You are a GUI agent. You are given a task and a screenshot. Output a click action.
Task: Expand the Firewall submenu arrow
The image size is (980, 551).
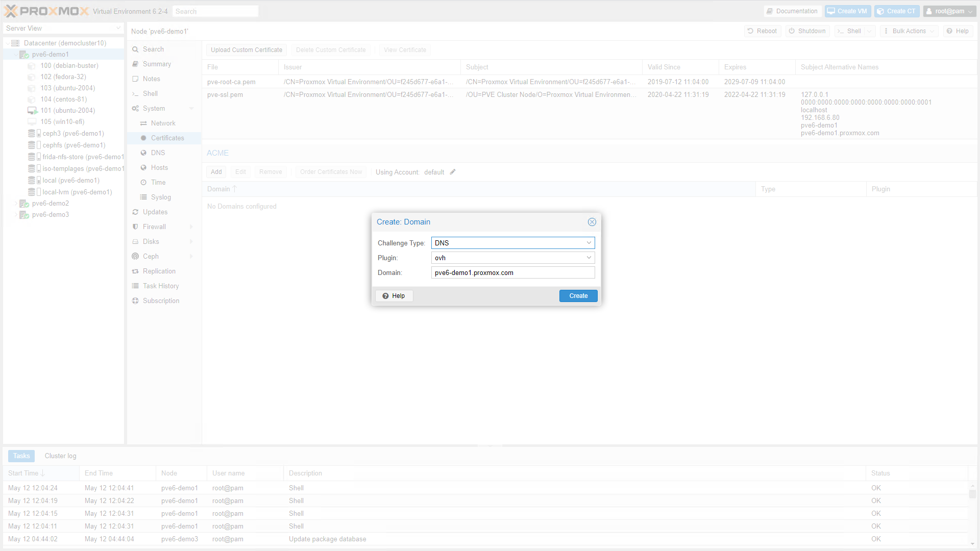pyautogui.click(x=191, y=227)
